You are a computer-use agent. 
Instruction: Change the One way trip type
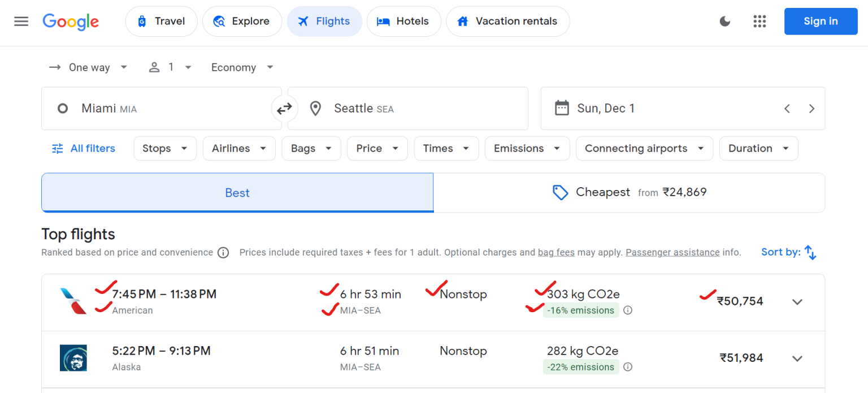tap(89, 67)
